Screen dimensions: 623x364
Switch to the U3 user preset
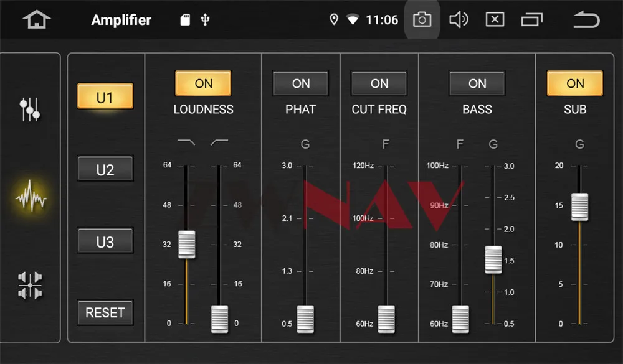tap(105, 241)
